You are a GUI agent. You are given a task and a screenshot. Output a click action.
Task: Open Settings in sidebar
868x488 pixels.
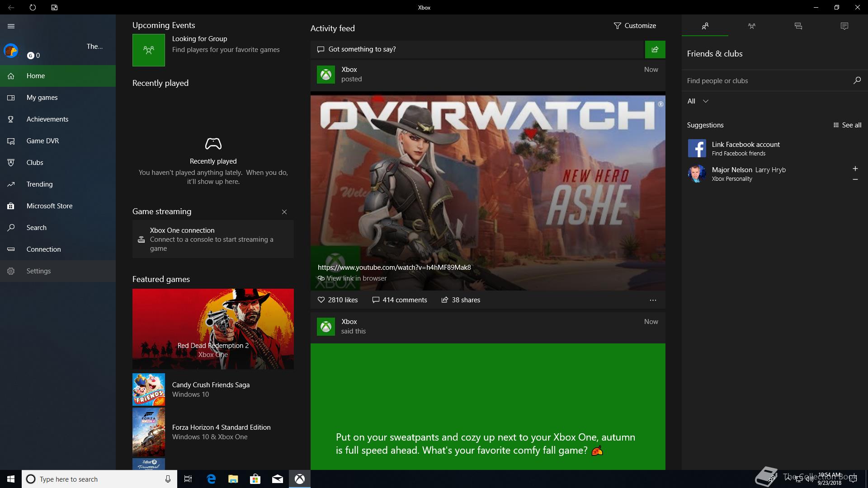click(x=58, y=271)
